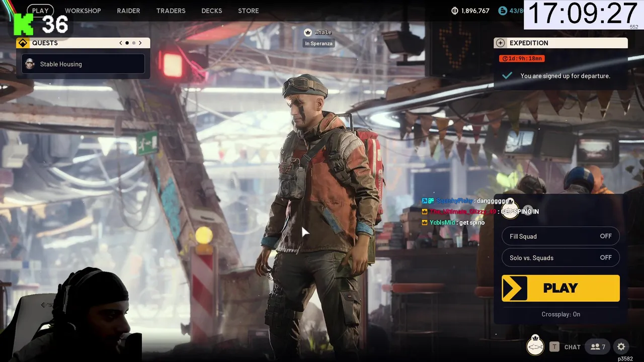Go to previous quest page arrow
Screen dimensions: 644x362
point(121,43)
